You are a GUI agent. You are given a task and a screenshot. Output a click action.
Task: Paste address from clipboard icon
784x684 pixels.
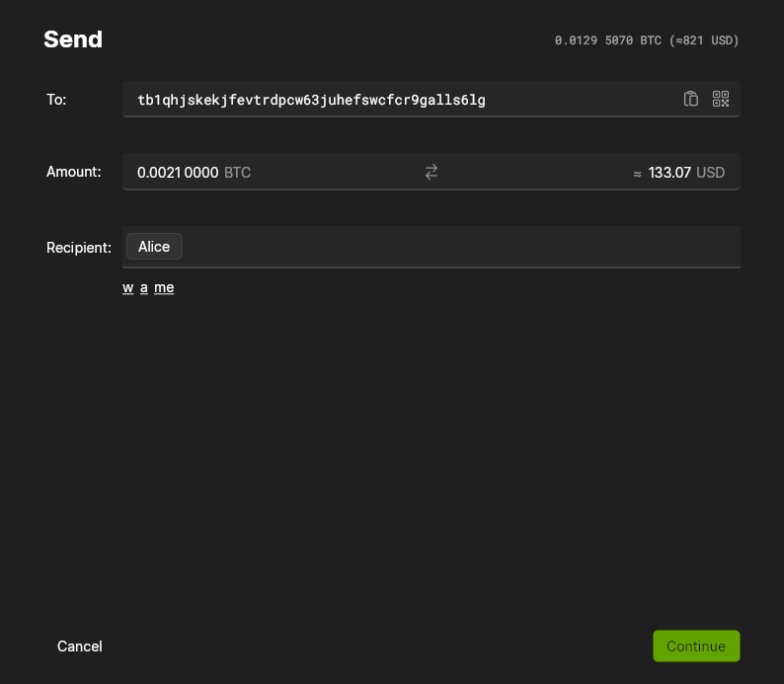[690, 99]
